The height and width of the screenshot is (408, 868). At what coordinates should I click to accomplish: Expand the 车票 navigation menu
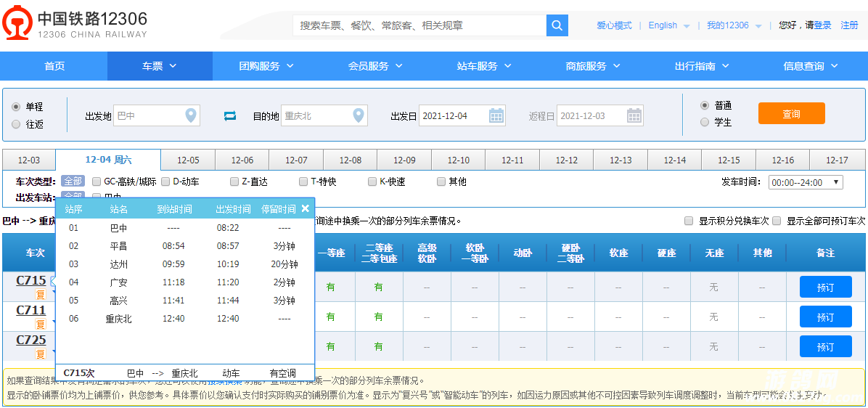160,66
